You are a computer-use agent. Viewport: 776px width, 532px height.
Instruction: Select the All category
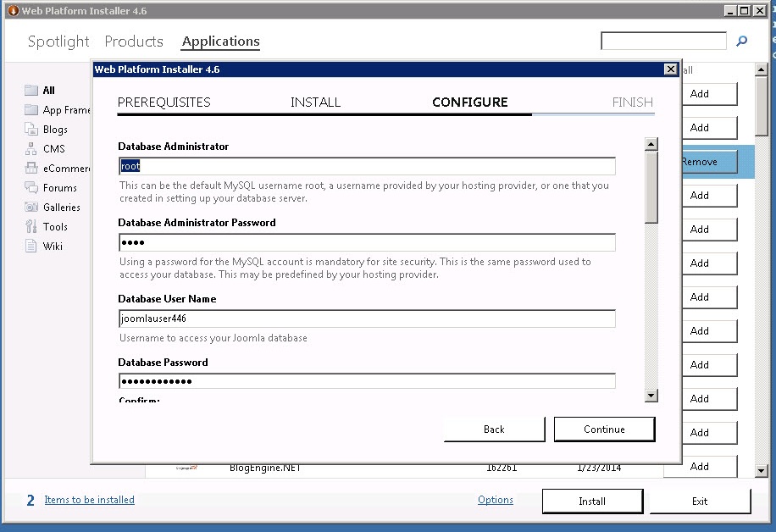(48, 90)
